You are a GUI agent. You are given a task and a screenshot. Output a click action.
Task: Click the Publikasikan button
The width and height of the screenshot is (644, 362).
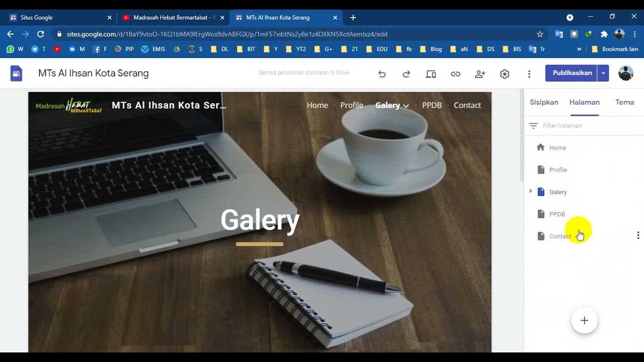[572, 73]
